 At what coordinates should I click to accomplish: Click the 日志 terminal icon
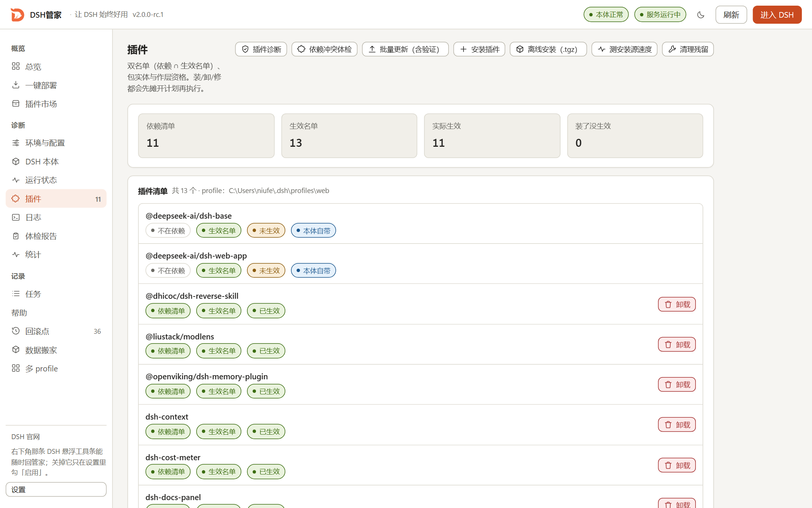pyautogui.click(x=16, y=217)
